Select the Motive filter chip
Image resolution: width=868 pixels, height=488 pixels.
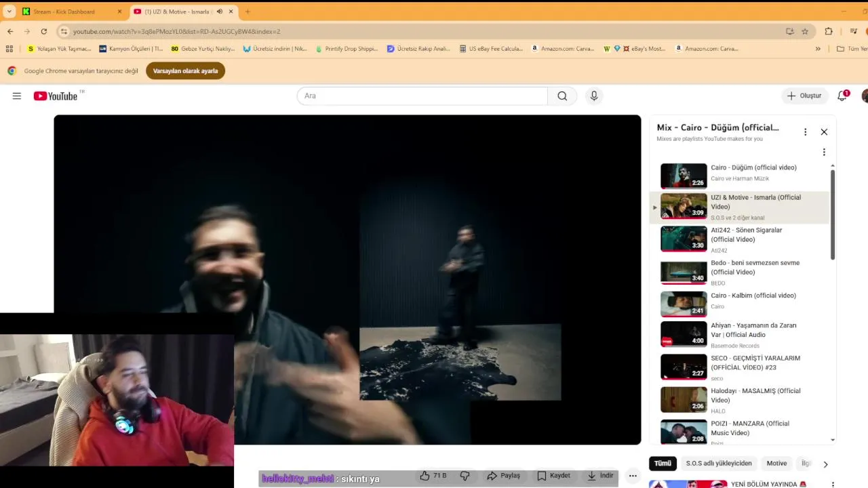[776, 464]
